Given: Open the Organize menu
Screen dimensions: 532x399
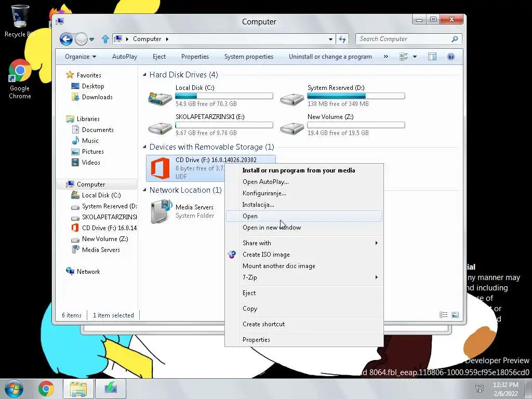Looking at the screenshot, I should (81, 57).
